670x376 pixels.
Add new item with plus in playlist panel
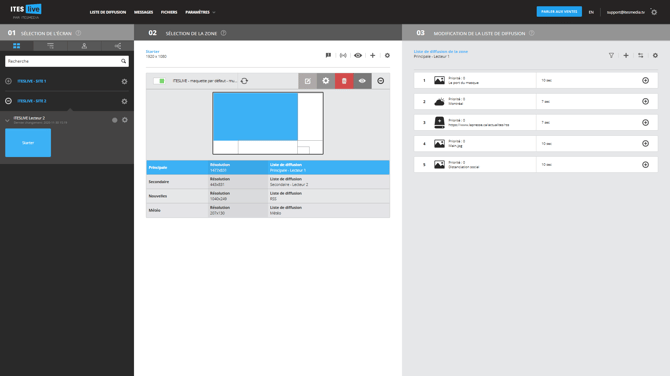click(x=626, y=56)
